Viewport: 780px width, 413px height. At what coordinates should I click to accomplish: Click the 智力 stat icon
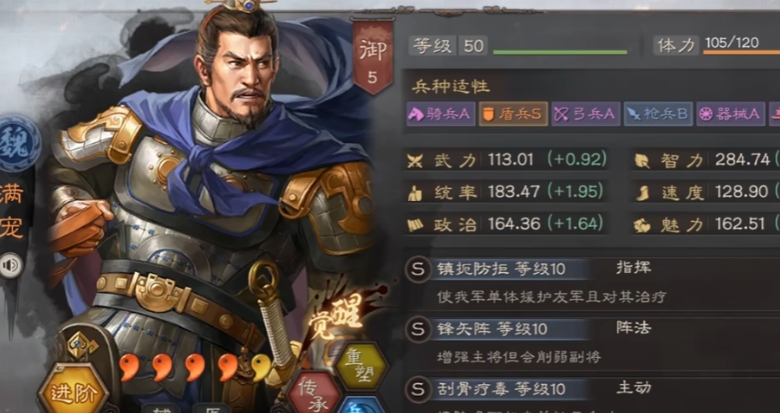(642, 160)
